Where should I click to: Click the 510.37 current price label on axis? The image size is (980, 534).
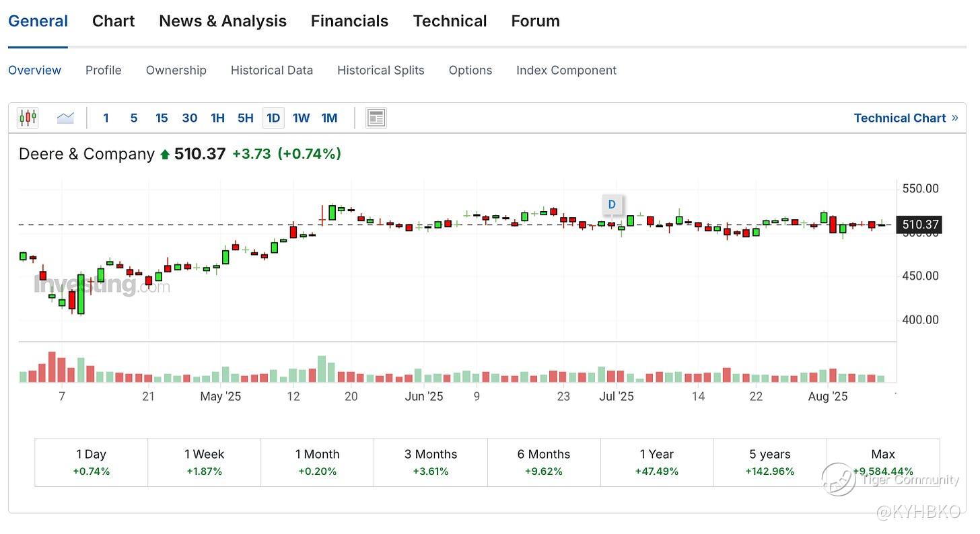pos(919,225)
